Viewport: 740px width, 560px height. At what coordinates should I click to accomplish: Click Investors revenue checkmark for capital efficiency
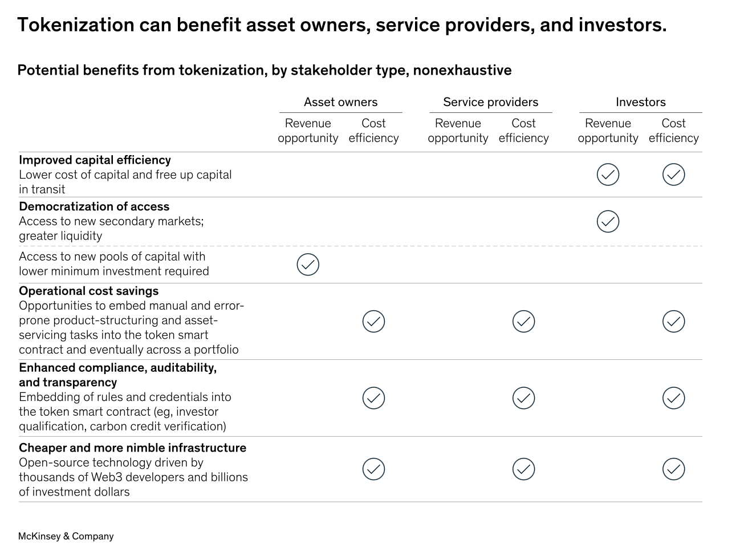coord(608,175)
